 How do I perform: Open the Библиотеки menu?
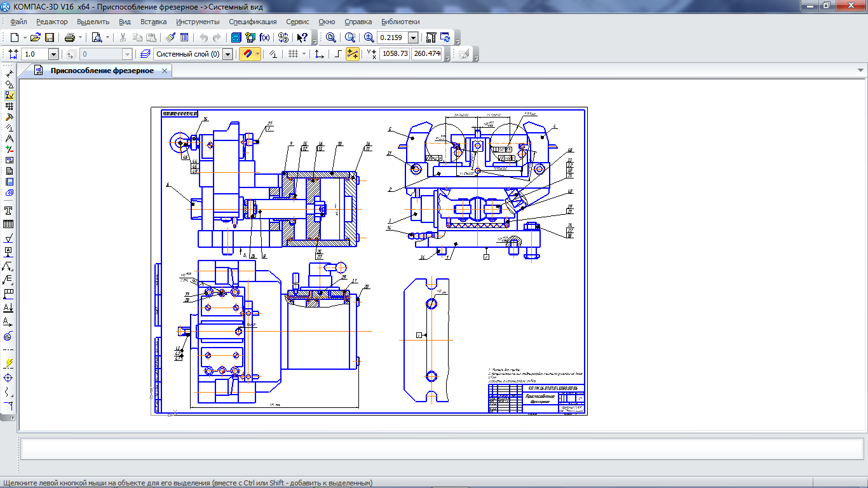tap(400, 22)
